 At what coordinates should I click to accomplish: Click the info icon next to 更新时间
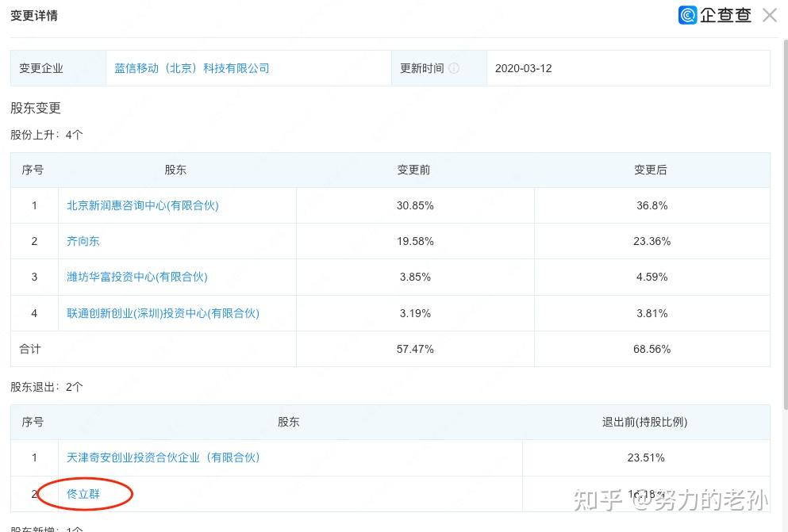click(x=453, y=68)
